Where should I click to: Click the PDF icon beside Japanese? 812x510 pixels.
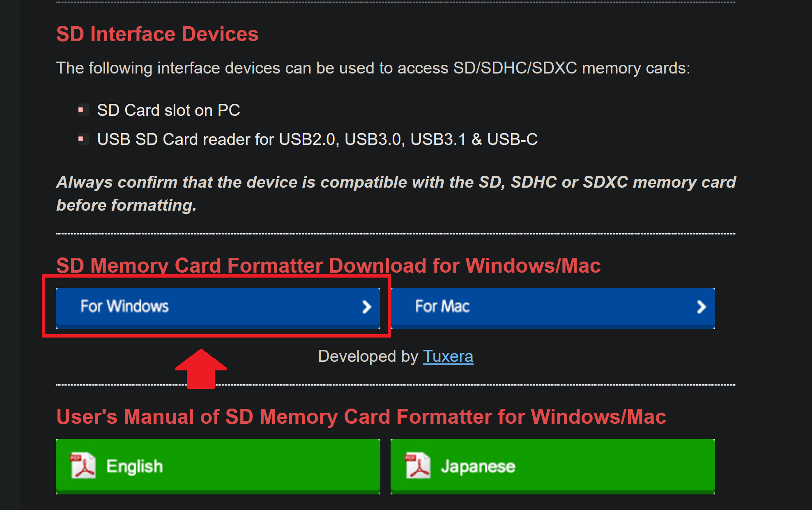tap(418, 466)
